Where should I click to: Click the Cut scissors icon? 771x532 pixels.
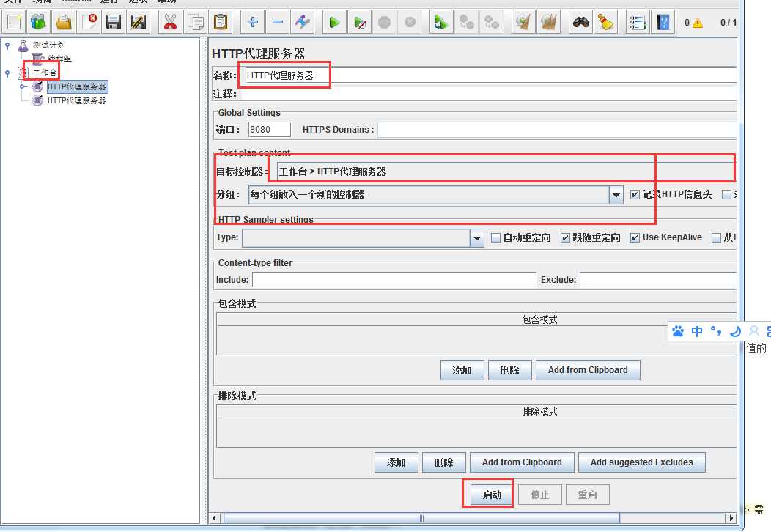point(170,22)
